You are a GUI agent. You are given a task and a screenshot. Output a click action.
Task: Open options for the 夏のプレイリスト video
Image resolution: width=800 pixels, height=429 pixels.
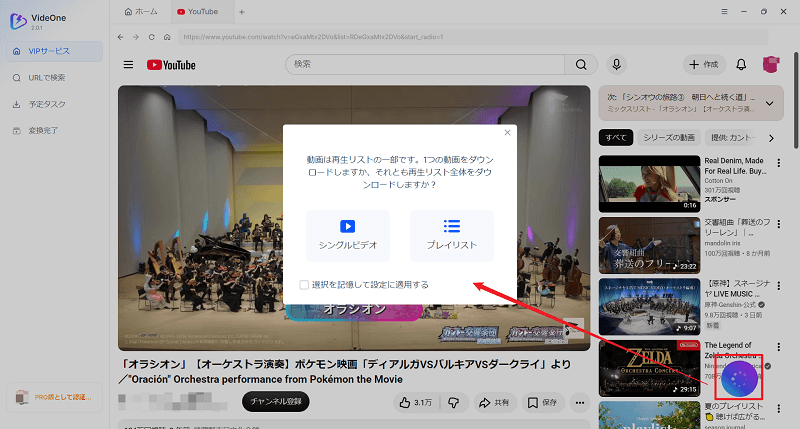pyautogui.click(x=779, y=409)
